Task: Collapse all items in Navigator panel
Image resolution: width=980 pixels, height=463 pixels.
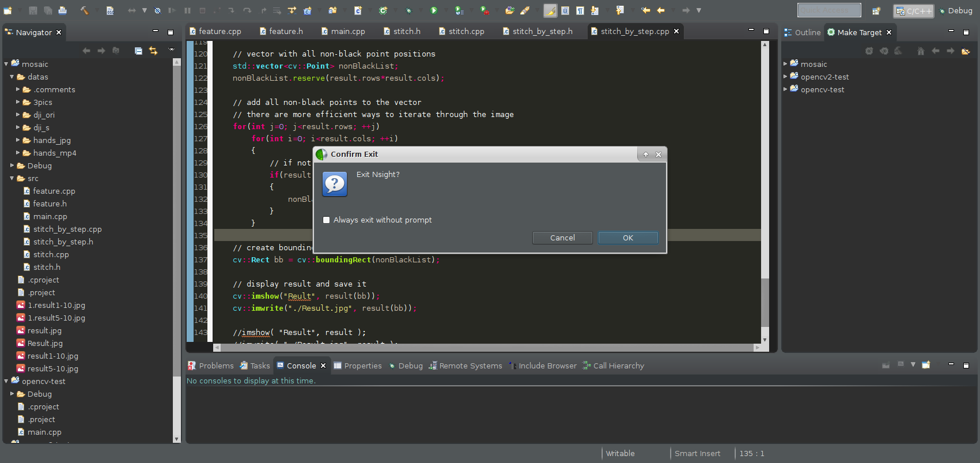Action: click(138, 51)
